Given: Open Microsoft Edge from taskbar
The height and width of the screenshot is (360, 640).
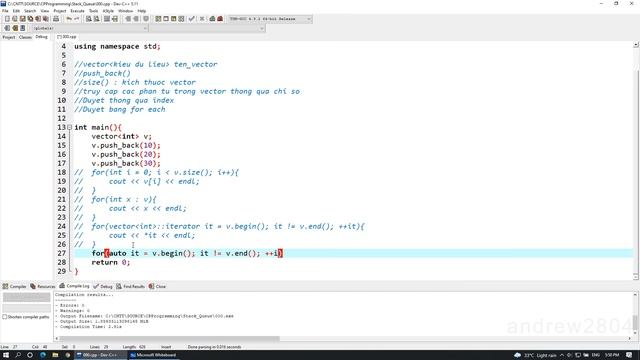Looking at the screenshot, I should pyautogui.click(x=43, y=355).
